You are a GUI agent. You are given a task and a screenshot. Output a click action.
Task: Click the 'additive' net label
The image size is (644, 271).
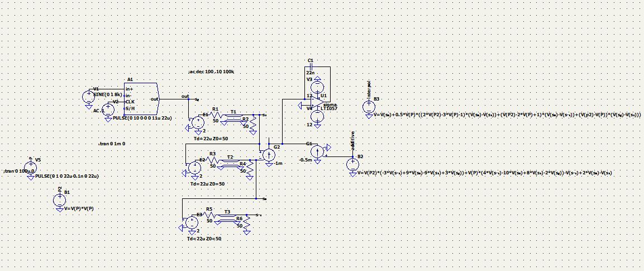[x=353, y=140]
